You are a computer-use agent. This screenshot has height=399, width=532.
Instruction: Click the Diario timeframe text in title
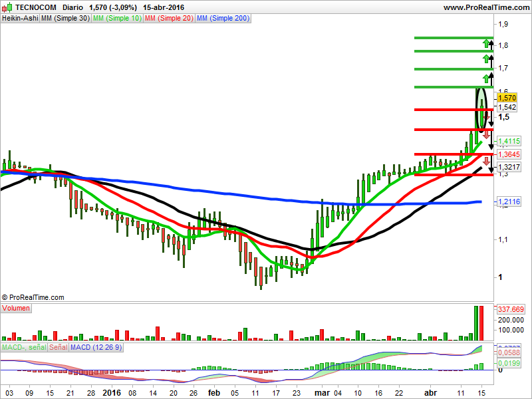tap(72, 7)
